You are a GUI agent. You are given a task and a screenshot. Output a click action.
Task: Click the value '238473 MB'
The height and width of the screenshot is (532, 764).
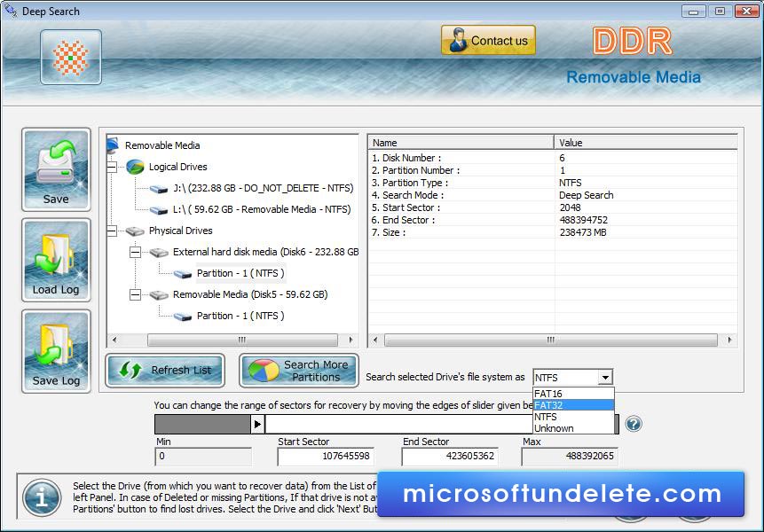[583, 232]
